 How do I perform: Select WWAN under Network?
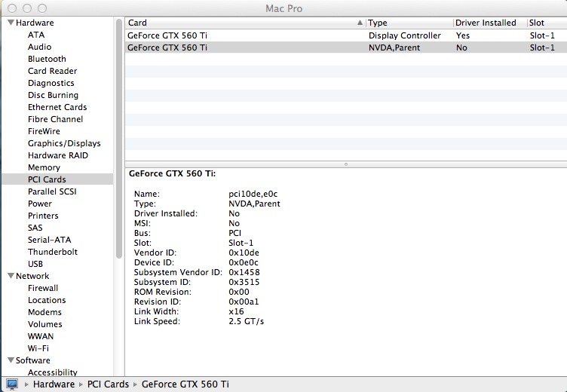tap(41, 336)
